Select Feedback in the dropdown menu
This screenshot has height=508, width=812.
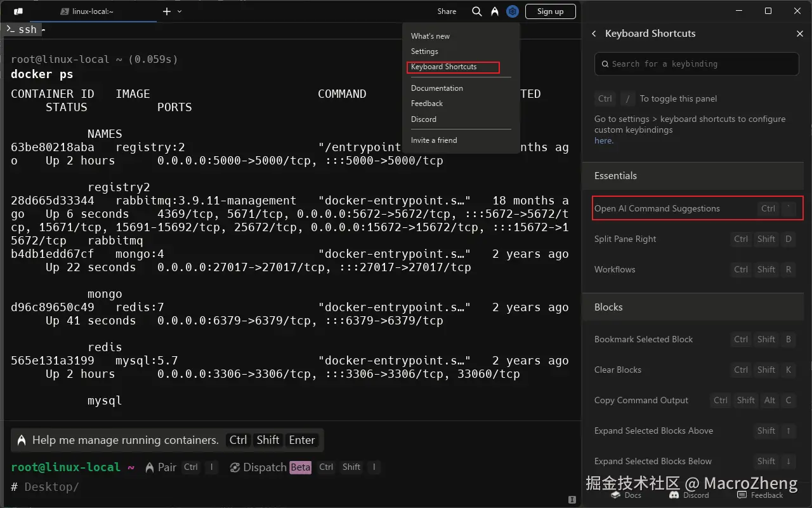click(427, 104)
